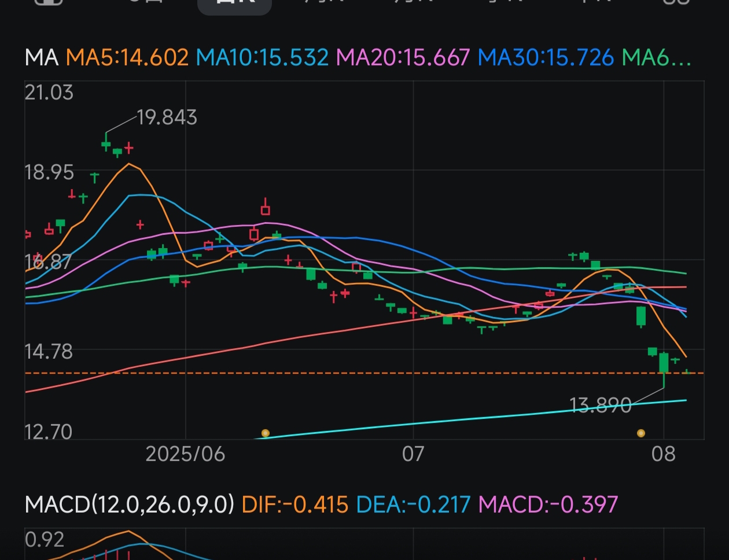Tap the MA indicator label
The image size is (729, 560).
click(41, 57)
